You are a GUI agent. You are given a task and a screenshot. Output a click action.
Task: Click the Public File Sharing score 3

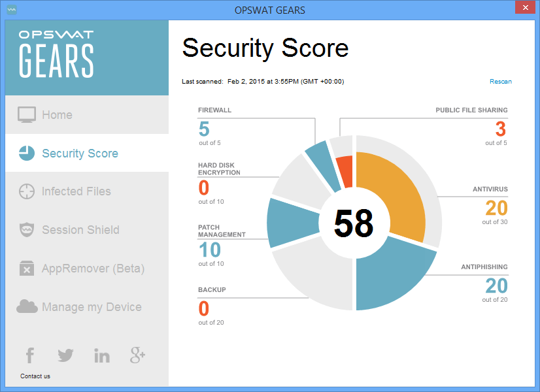pyautogui.click(x=501, y=129)
